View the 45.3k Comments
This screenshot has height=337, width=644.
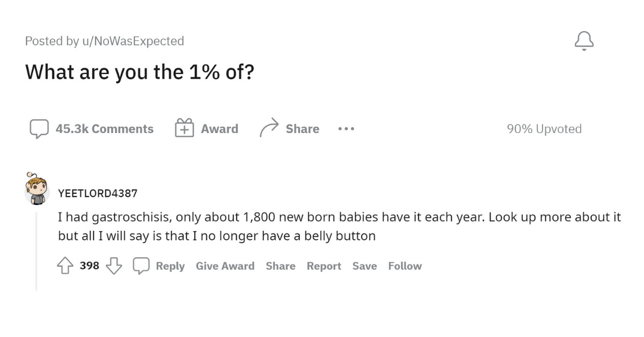105,128
